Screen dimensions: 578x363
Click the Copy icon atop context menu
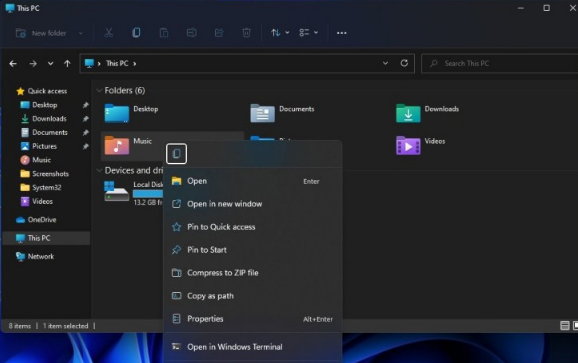[176, 153]
